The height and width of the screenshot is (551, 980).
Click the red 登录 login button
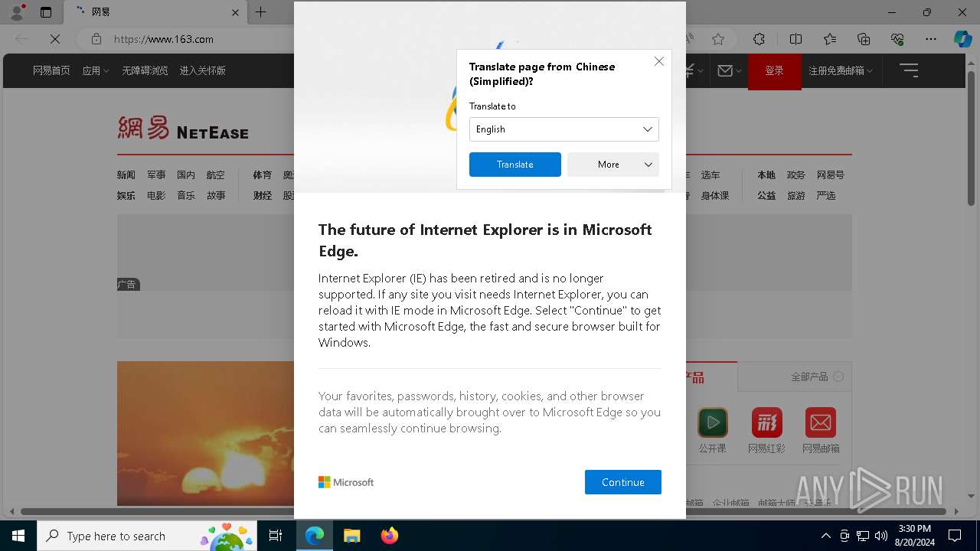click(x=774, y=71)
